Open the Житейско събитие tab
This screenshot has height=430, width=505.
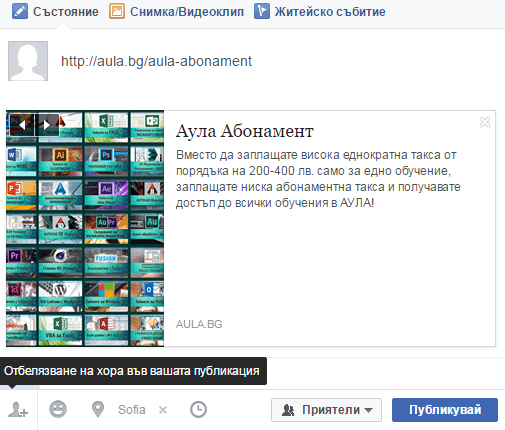coord(320,12)
